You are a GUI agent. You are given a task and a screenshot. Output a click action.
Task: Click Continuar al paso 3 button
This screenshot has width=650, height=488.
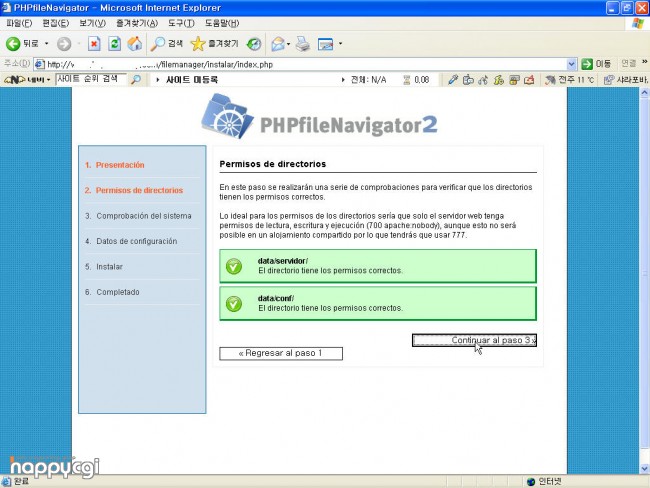(474, 340)
